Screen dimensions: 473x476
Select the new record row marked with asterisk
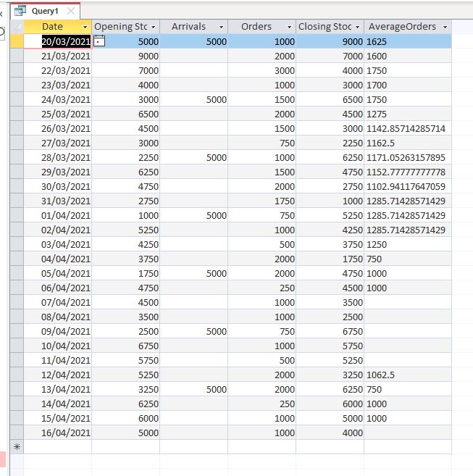click(17, 446)
